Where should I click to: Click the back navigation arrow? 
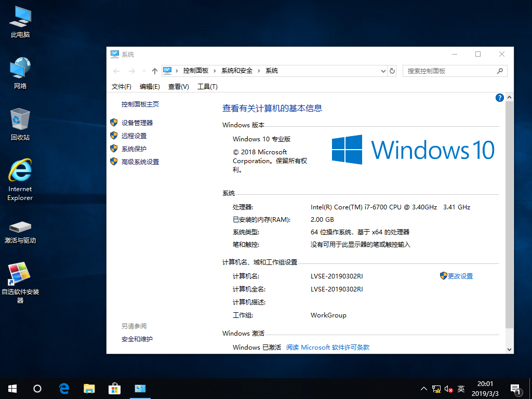point(116,71)
